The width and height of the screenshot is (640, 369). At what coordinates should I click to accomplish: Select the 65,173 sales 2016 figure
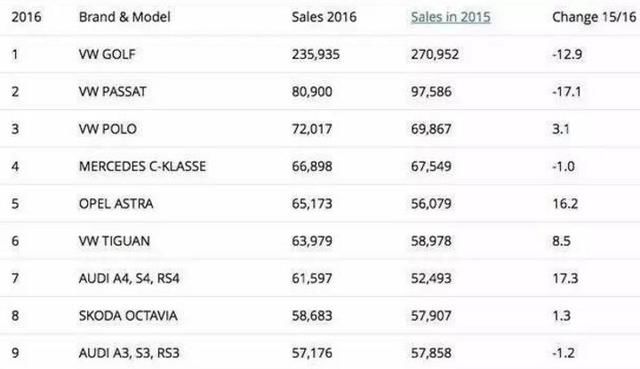pyautogui.click(x=312, y=203)
